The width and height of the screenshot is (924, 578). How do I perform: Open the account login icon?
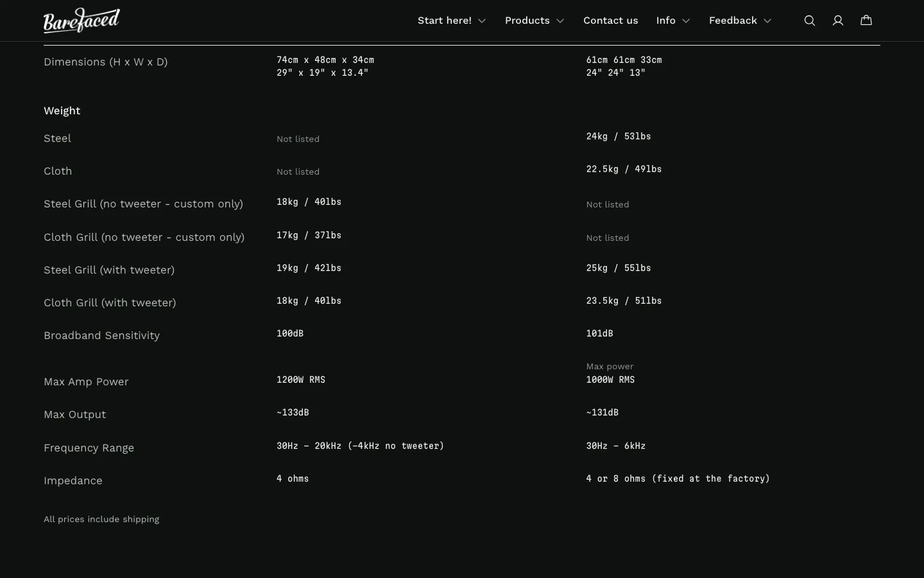tap(838, 21)
